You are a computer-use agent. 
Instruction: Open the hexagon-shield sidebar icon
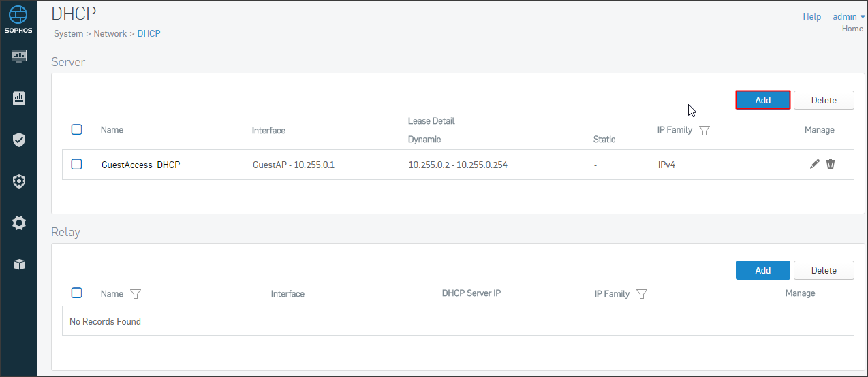[19, 182]
